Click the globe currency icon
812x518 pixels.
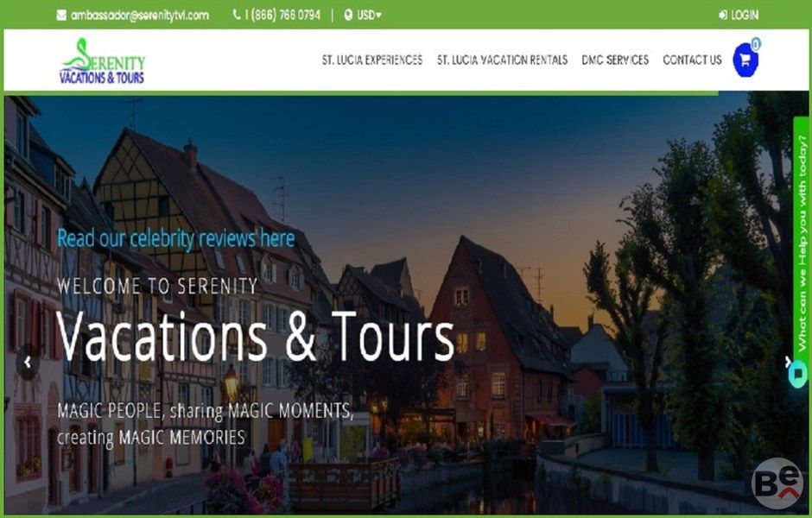click(x=348, y=15)
